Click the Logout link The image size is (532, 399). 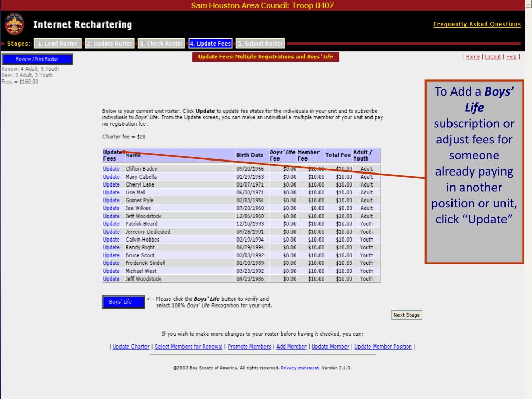point(493,57)
